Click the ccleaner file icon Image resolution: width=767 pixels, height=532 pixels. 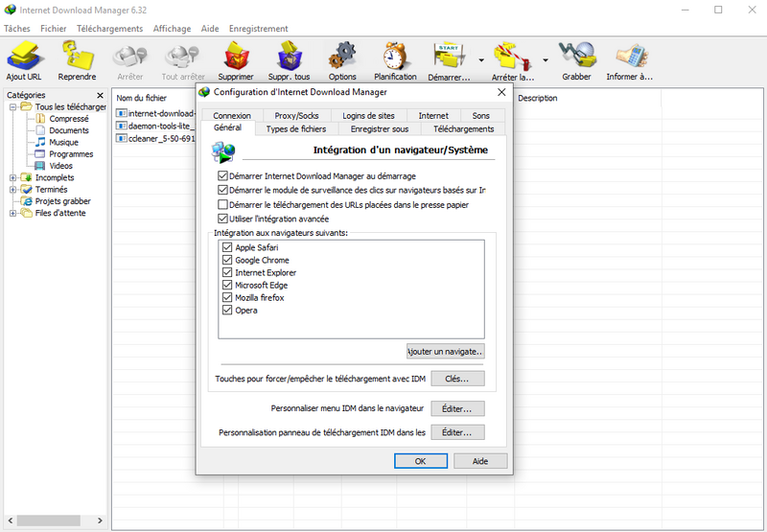121,139
